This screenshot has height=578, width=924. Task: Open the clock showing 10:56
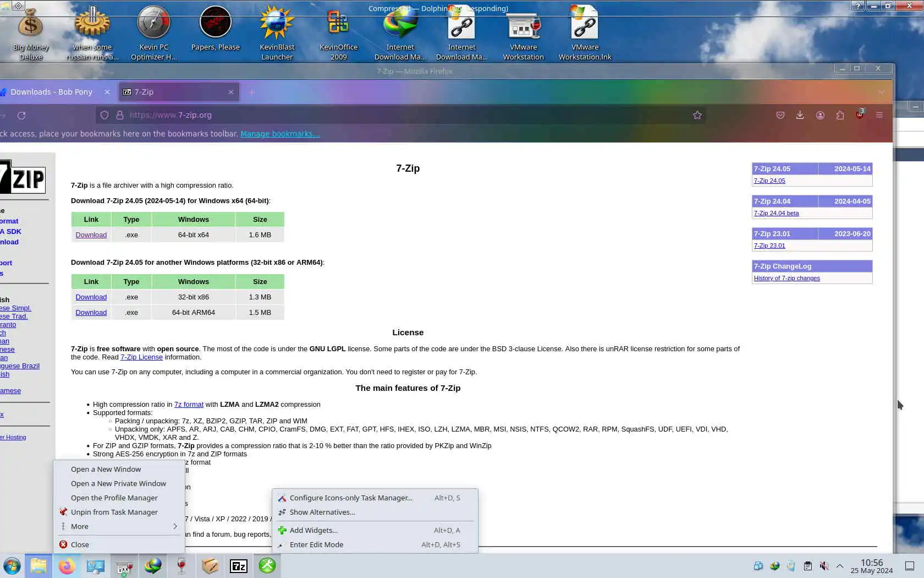[x=872, y=566]
